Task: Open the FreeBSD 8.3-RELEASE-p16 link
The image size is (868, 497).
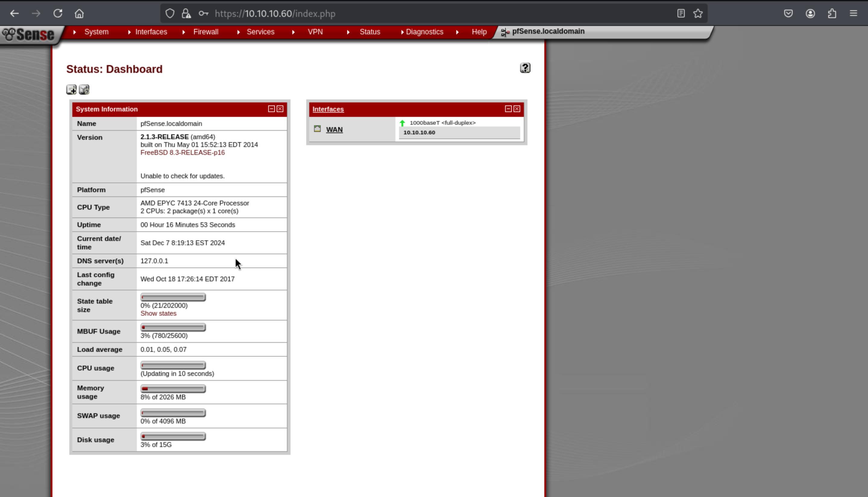Action: pos(182,153)
